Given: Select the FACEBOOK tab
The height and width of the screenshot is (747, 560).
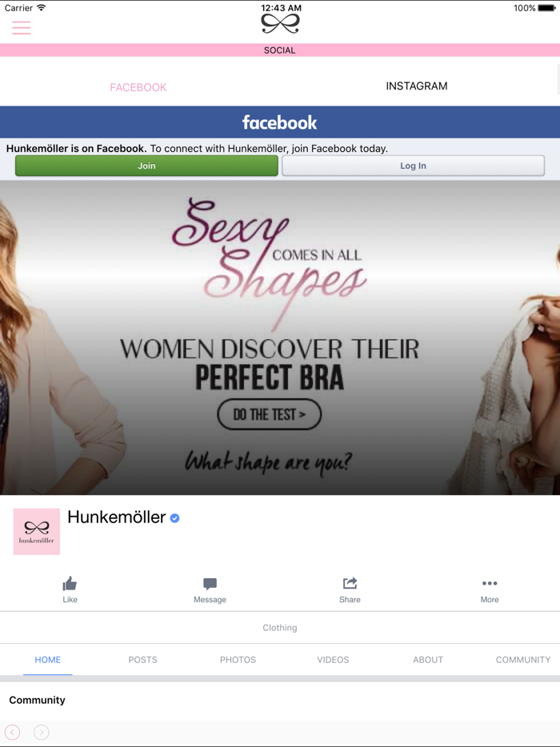Looking at the screenshot, I should point(138,86).
